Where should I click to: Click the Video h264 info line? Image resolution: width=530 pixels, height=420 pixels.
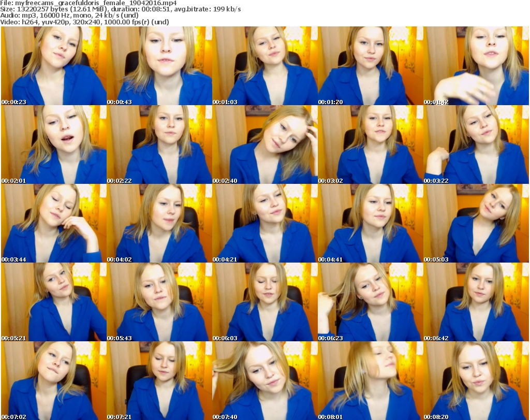tap(84, 22)
